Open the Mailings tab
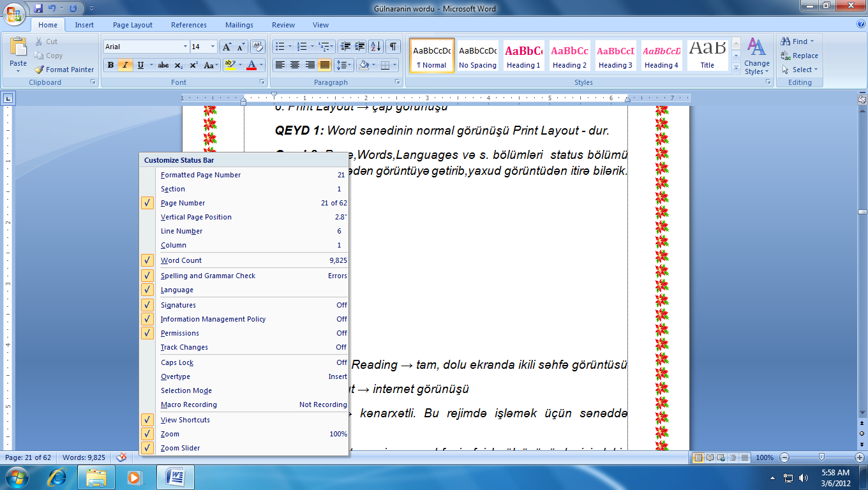This screenshot has width=868, height=490. (239, 25)
